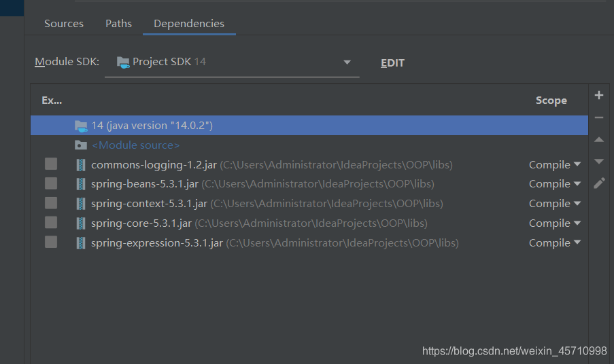Image resolution: width=614 pixels, height=364 pixels.
Task: Click the commons-logging-1.2.jar library icon
Action: click(81, 165)
